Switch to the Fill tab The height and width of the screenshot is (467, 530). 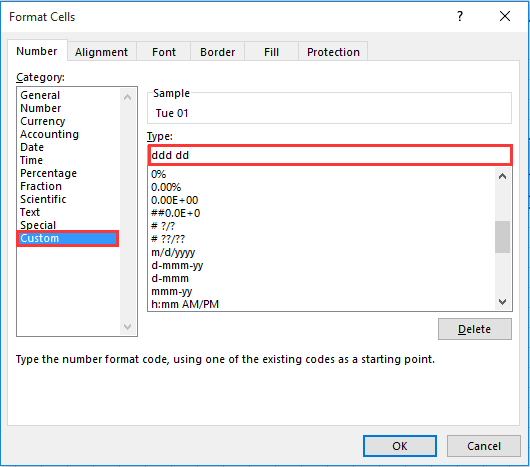click(x=271, y=52)
